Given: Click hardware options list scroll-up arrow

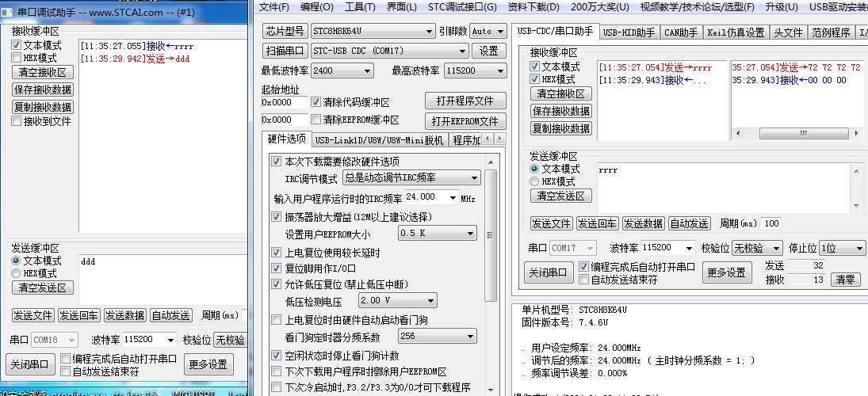Looking at the screenshot, I should tap(491, 162).
